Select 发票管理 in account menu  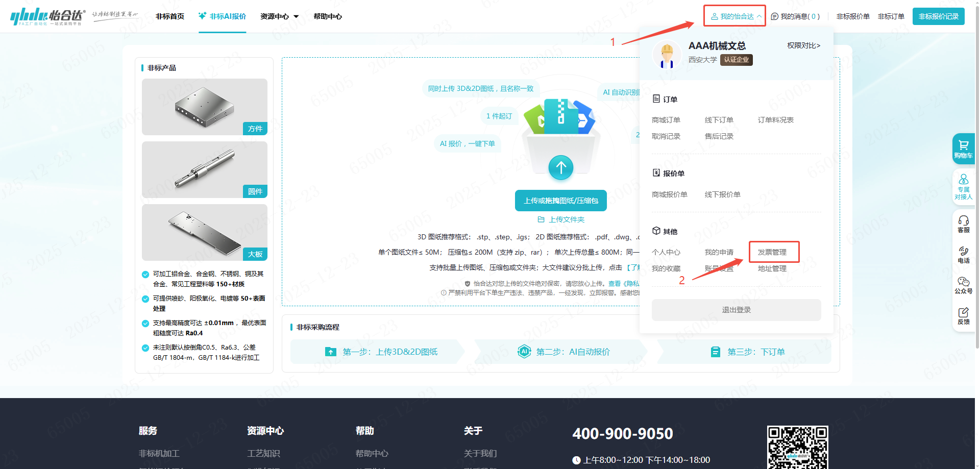tap(772, 252)
